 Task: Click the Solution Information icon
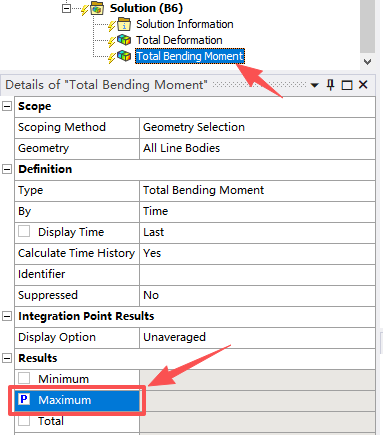[124, 24]
